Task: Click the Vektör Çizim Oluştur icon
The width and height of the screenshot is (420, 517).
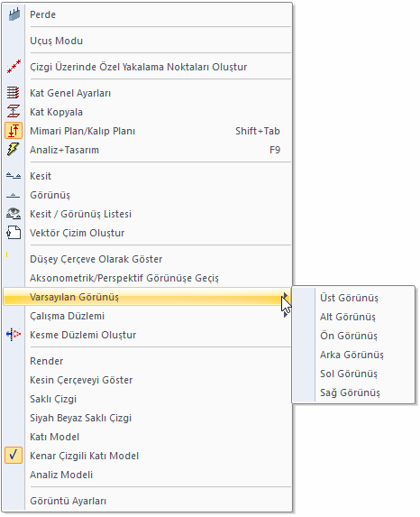Action: 14,233
